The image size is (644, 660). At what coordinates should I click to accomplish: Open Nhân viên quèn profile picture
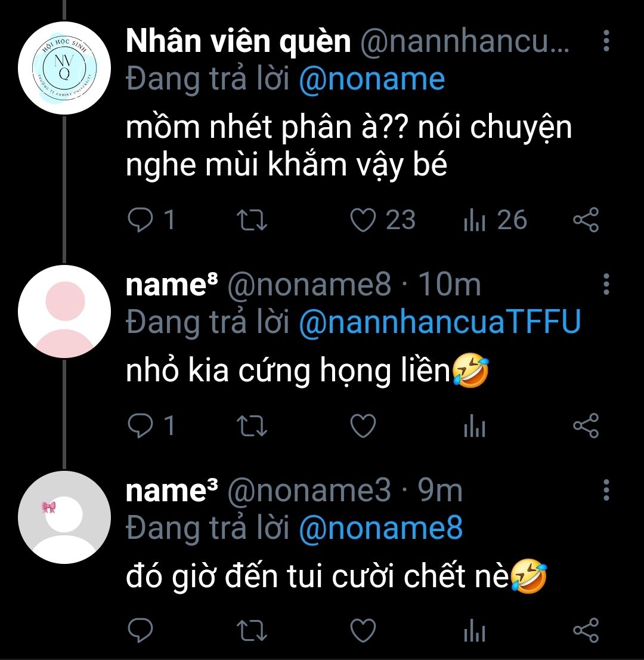click(x=64, y=67)
